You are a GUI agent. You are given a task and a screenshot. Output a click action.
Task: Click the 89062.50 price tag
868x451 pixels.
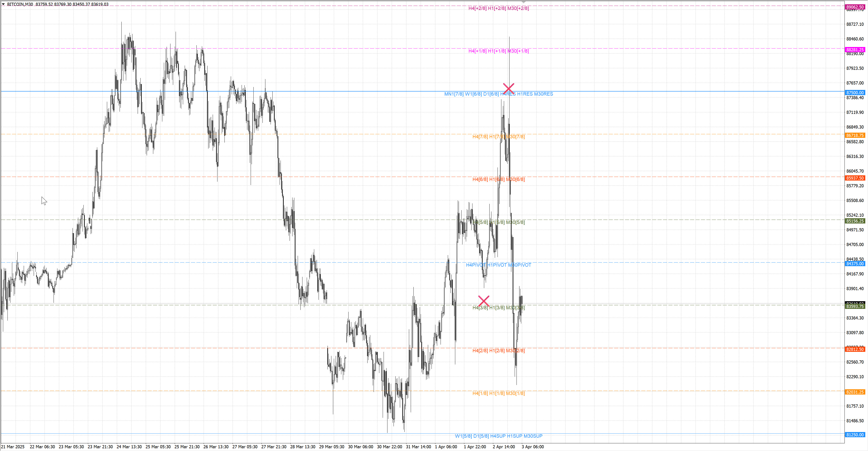pos(855,7)
